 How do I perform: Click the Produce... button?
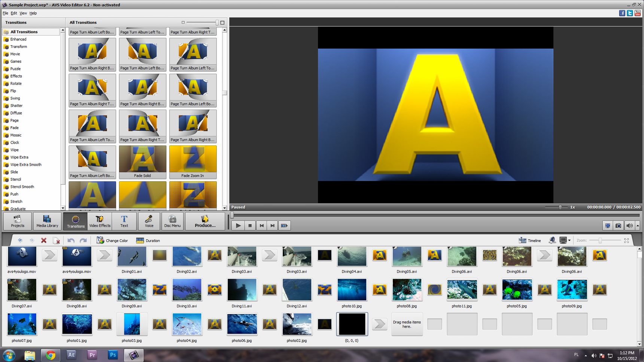[x=205, y=221]
